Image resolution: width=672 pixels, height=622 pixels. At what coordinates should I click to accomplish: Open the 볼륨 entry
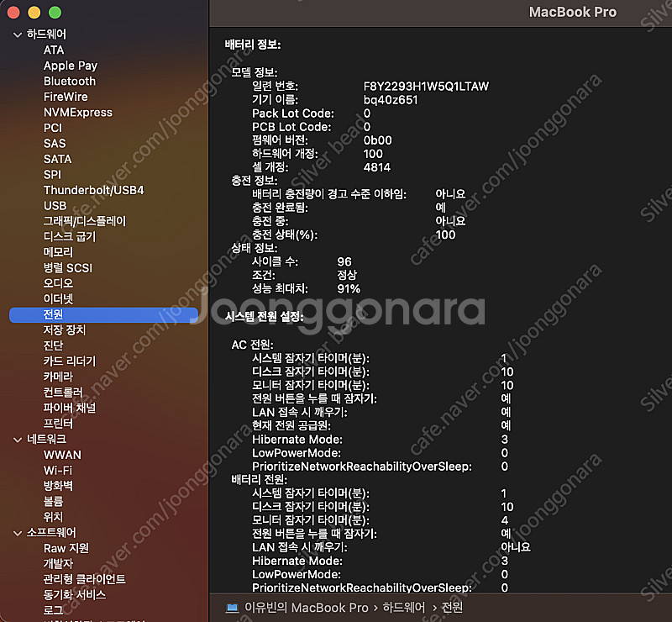pos(53,502)
